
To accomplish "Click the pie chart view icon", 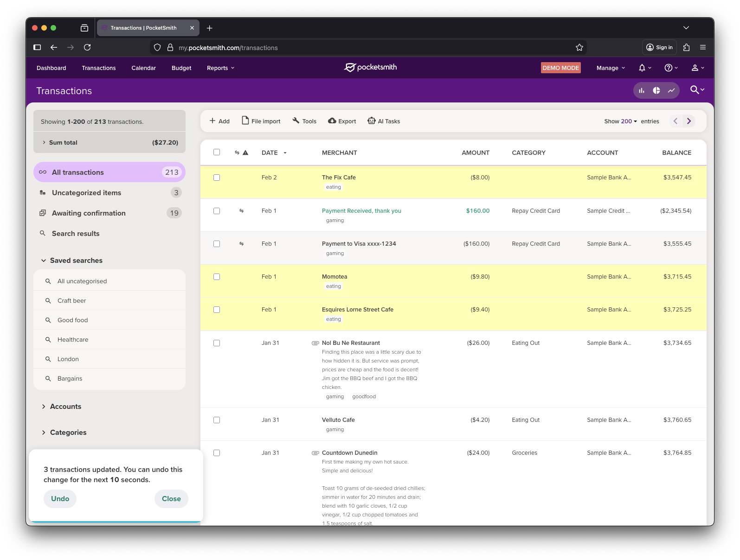I will [x=656, y=90].
